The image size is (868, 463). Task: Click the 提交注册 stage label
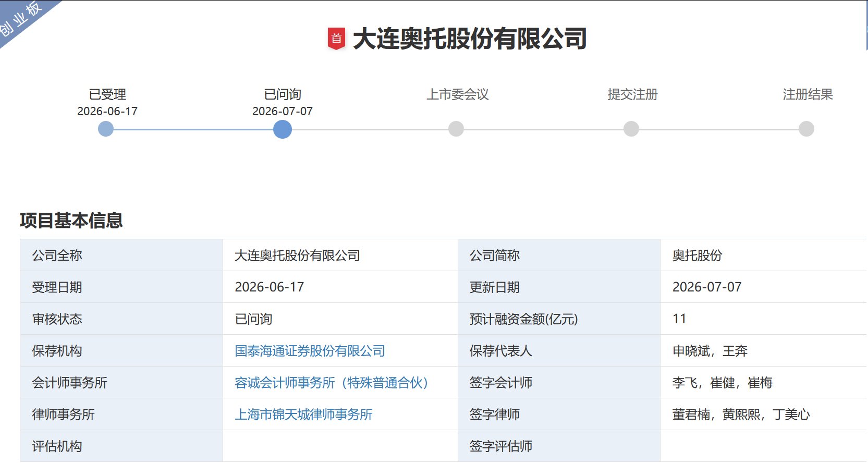tap(632, 94)
